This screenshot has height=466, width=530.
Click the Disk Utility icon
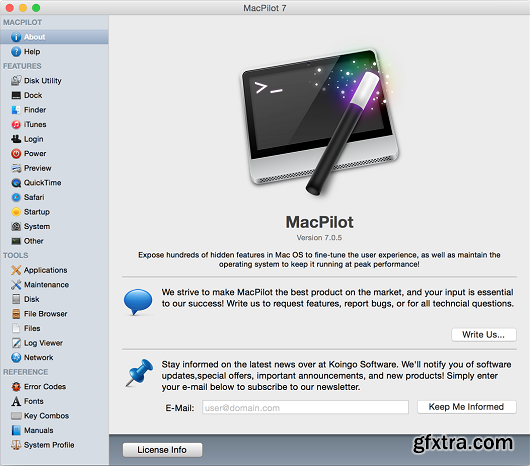16,80
